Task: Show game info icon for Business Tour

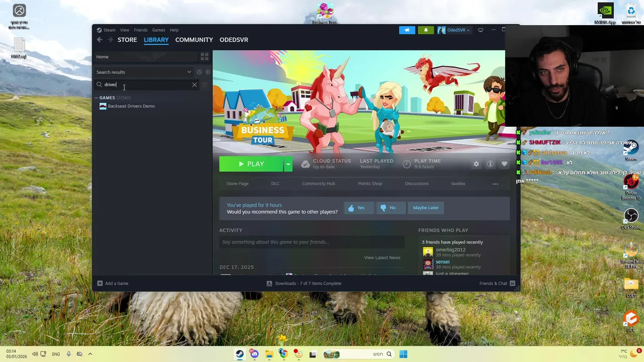Action: [x=490, y=164]
